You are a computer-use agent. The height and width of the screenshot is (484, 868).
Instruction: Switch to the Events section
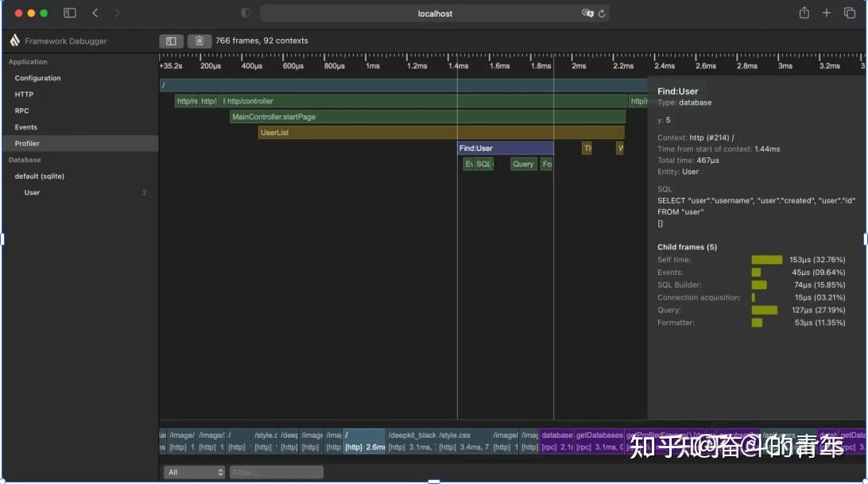[27, 127]
